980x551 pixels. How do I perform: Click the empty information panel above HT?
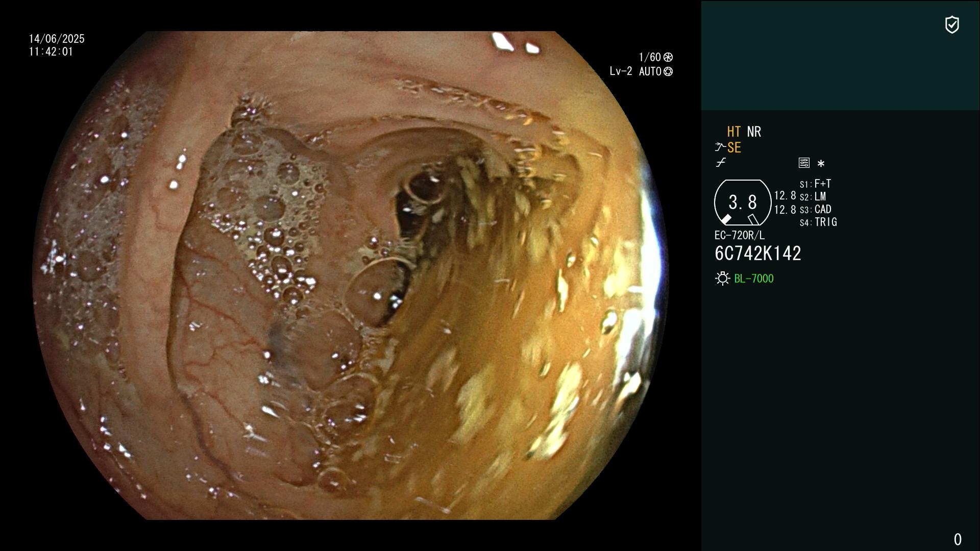coord(840,55)
